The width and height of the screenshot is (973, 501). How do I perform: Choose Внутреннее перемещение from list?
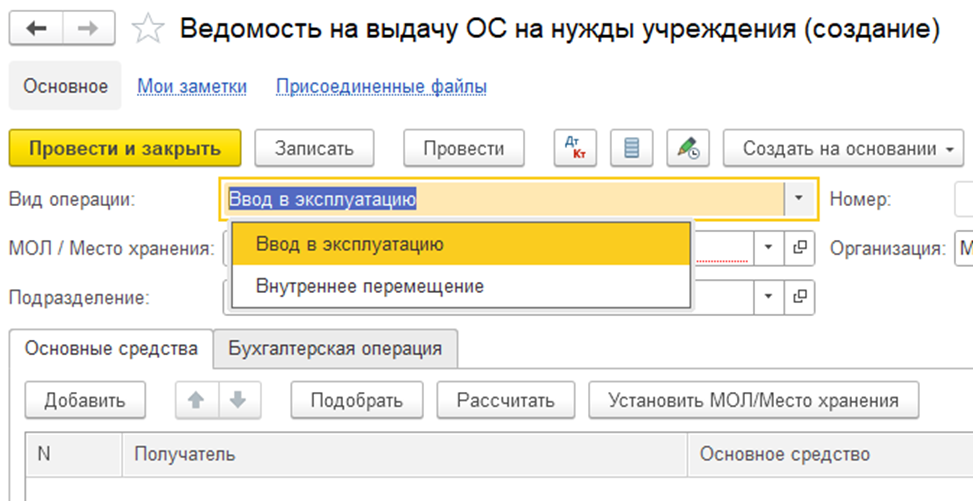461,286
